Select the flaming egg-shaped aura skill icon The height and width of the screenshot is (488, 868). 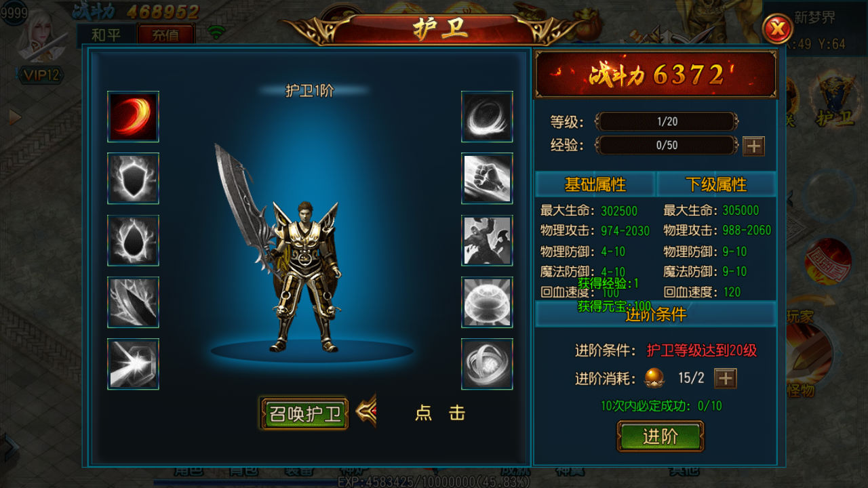pos(133,241)
